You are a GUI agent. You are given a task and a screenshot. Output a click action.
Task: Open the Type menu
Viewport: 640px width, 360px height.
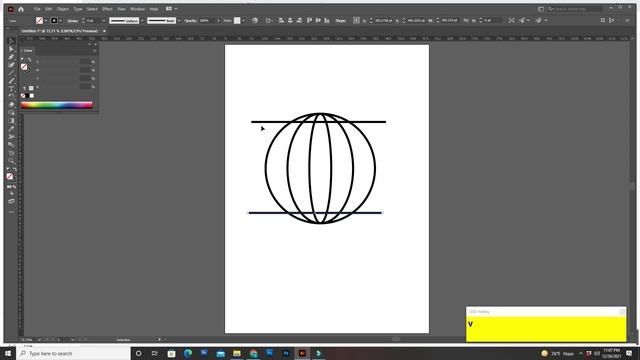78,9
